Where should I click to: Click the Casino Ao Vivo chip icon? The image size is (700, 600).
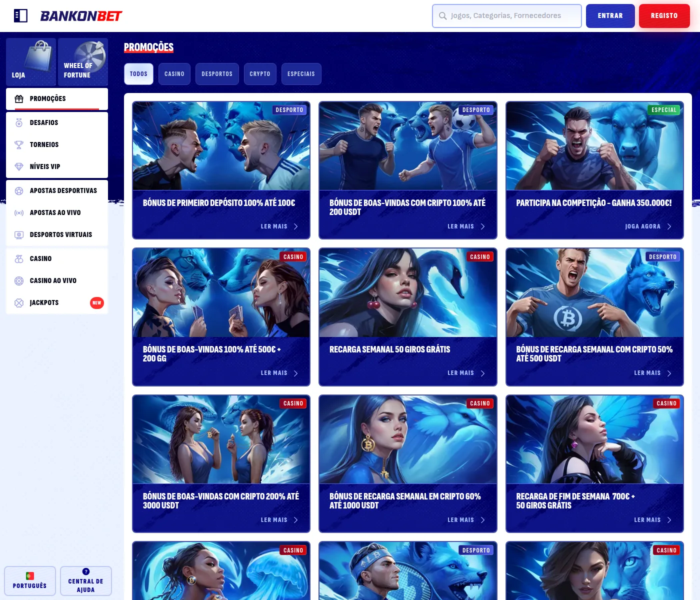tap(19, 280)
